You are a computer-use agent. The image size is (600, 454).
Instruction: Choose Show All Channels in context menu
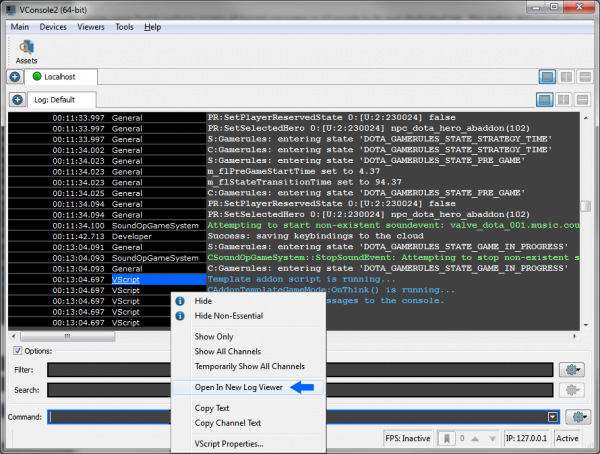[248, 351]
